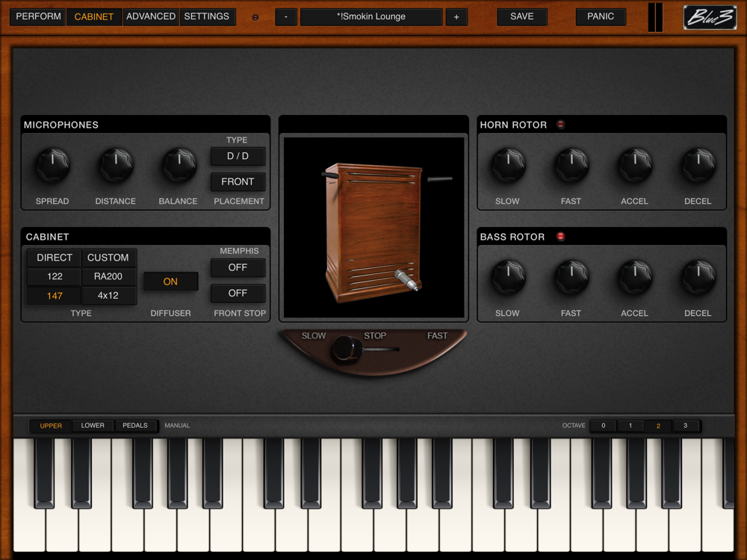This screenshot has height=560, width=747.
Task: Select the Lower manual
Action: (x=93, y=426)
